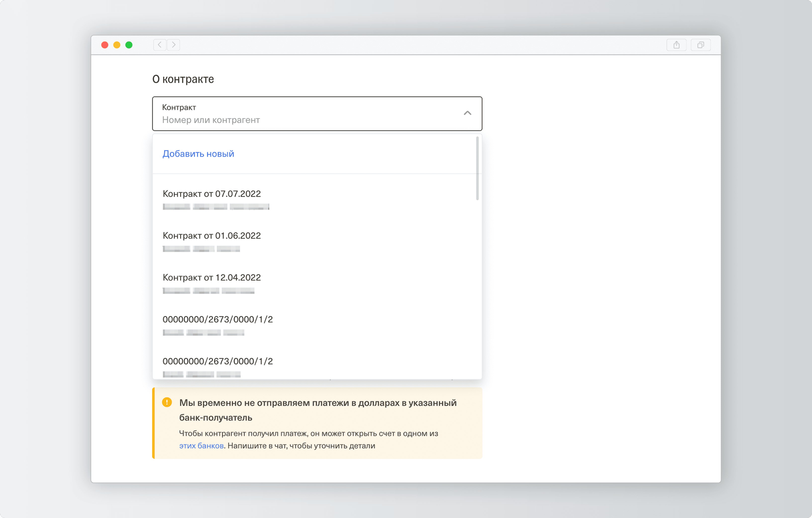
Task: Click the Добавить новый link
Action: coord(198,154)
